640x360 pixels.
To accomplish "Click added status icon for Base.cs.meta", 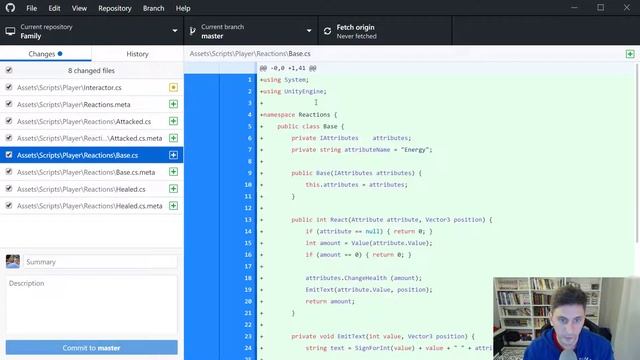I will pos(173,172).
